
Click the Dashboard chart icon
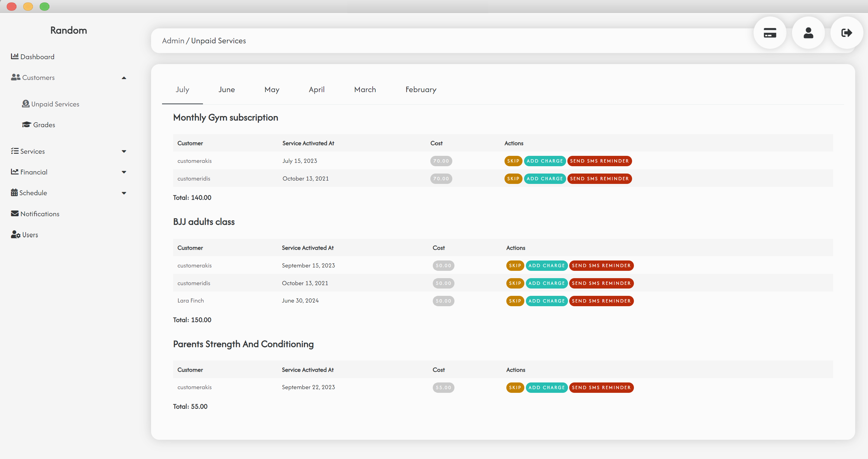[x=14, y=56]
